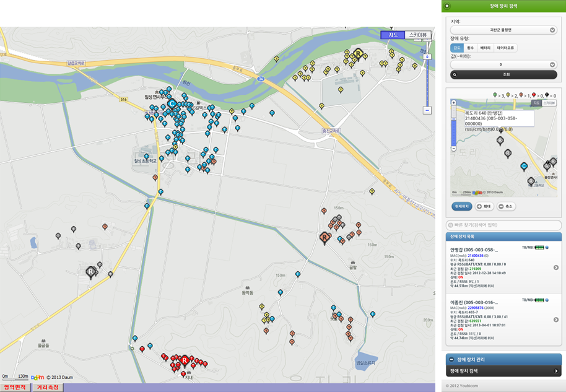Open details arrow for 안병갑 device

pos(555,268)
